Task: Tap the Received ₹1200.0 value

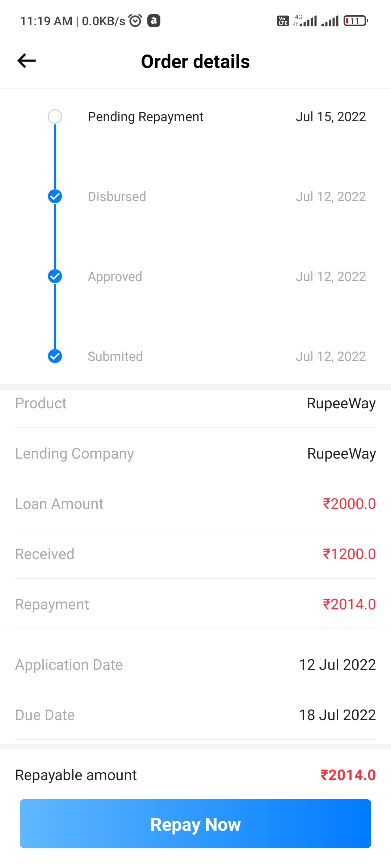Action: pos(349,554)
